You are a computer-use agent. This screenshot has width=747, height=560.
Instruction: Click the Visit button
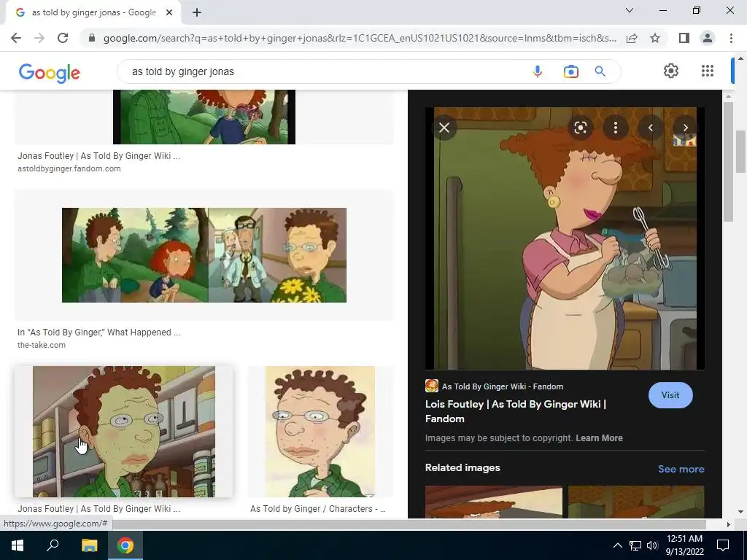coord(670,395)
